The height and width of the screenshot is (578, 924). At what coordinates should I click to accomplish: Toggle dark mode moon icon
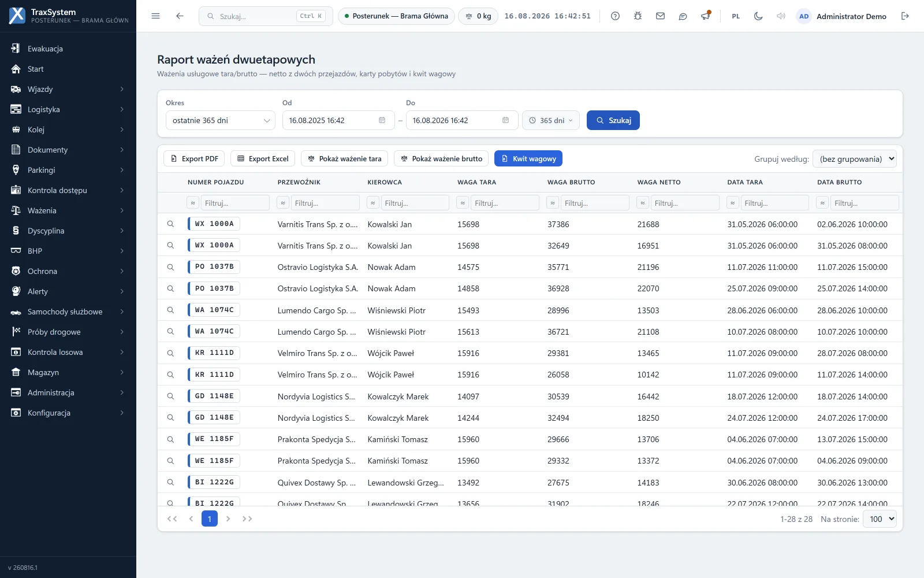(x=758, y=16)
